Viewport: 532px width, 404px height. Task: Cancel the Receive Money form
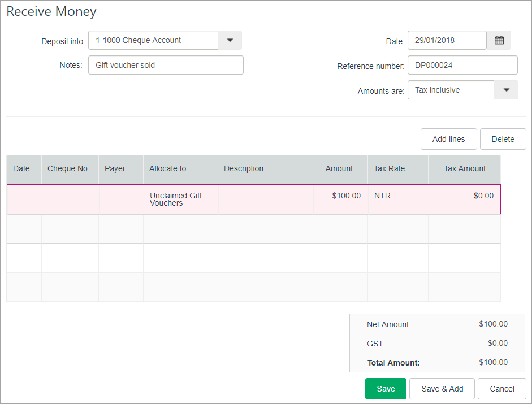(x=502, y=389)
